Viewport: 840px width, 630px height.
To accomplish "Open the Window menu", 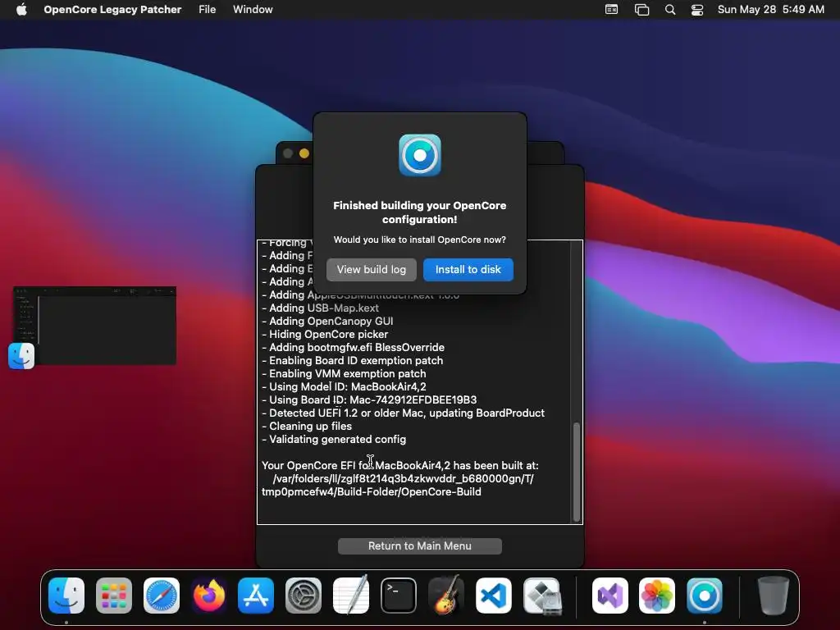I will [x=253, y=9].
